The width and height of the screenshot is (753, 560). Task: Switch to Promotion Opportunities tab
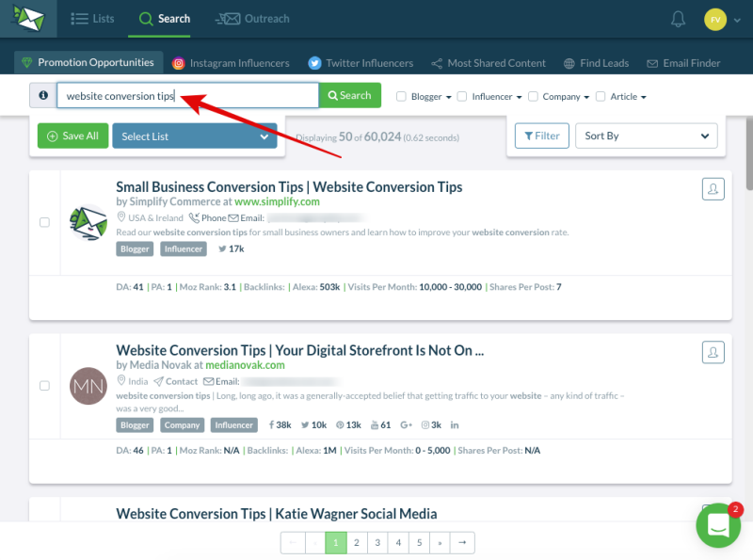click(88, 62)
